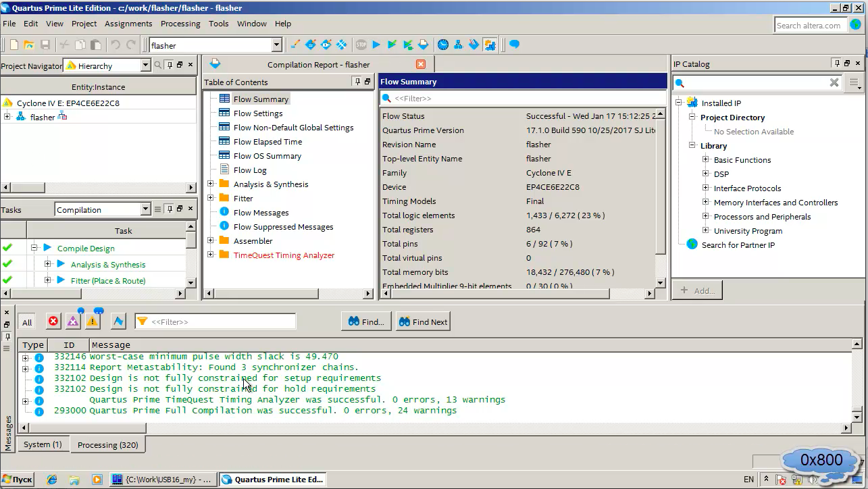This screenshot has width=868, height=489.
Task: Open the File menu
Action: 9,24
